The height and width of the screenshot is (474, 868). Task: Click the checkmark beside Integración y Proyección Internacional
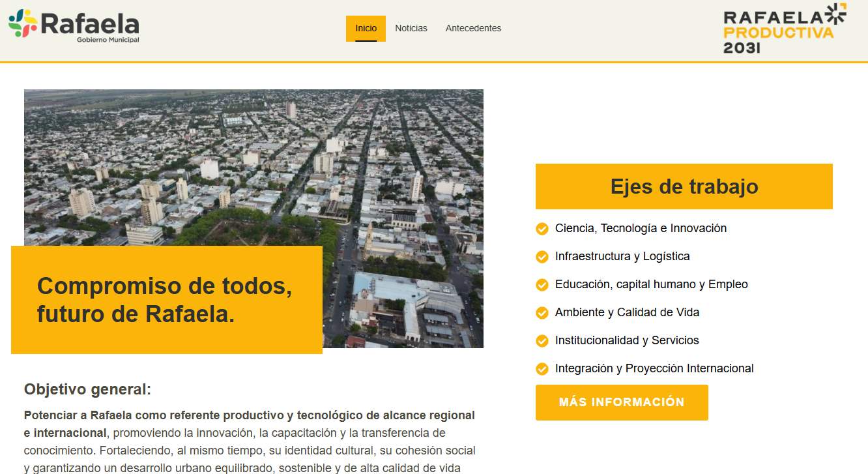click(x=542, y=368)
